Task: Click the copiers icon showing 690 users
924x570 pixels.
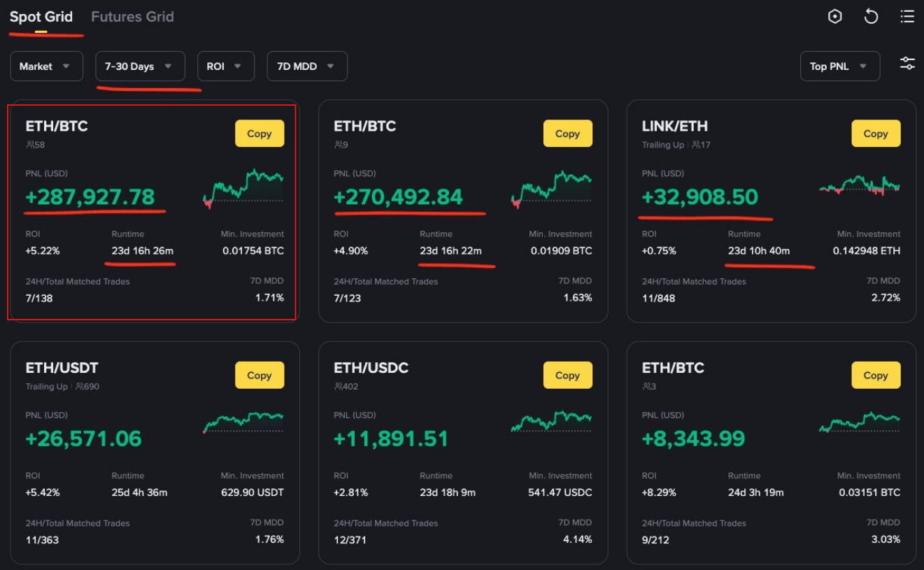Action: click(x=79, y=387)
